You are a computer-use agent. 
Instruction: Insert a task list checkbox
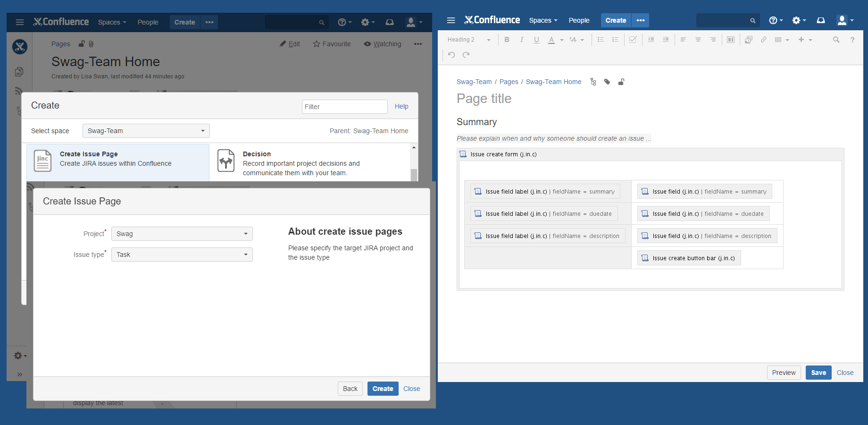tap(633, 40)
